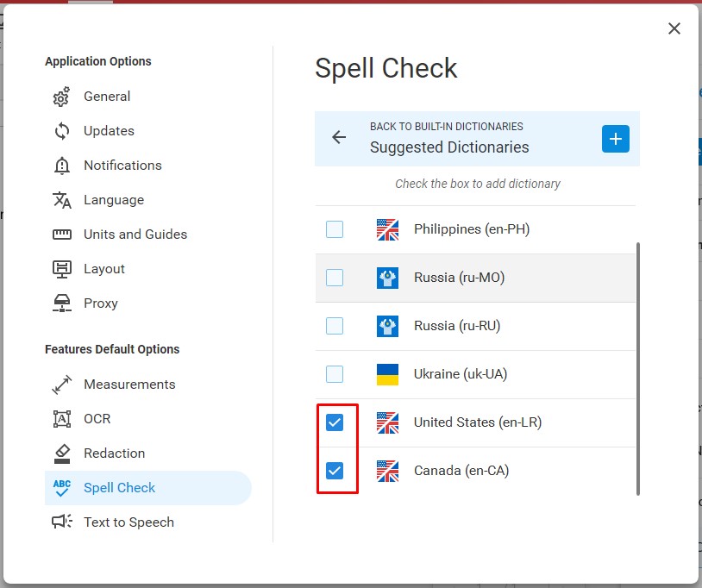The height and width of the screenshot is (588, 702).
Task: Click the Measurements arrow icon
Action: (62, 385)
